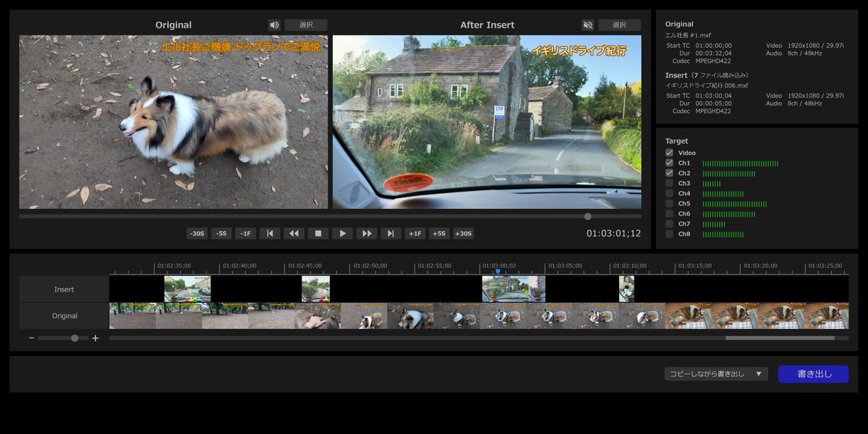
Task: Click the 書き出し export button
Action: click(x=813, y=374)
